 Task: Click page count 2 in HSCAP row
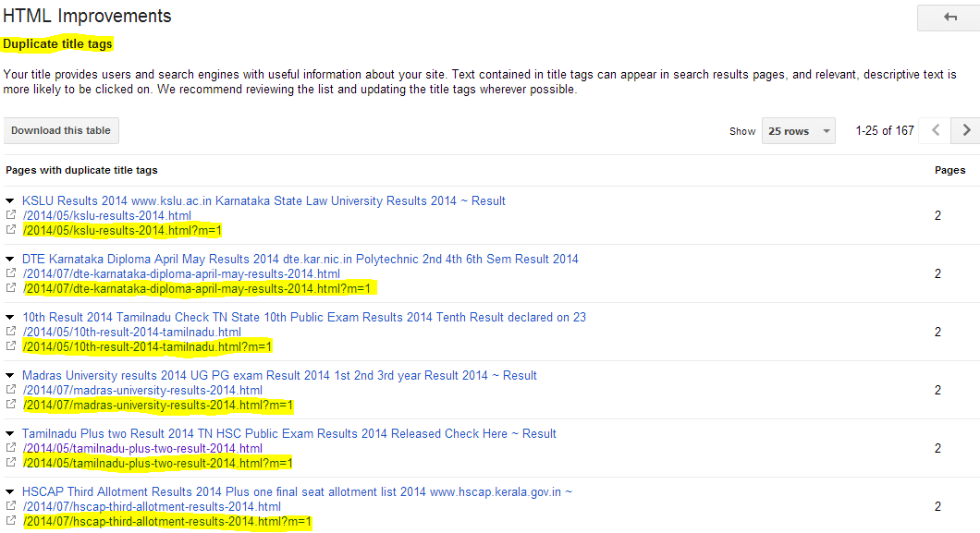tap(937, 507)
